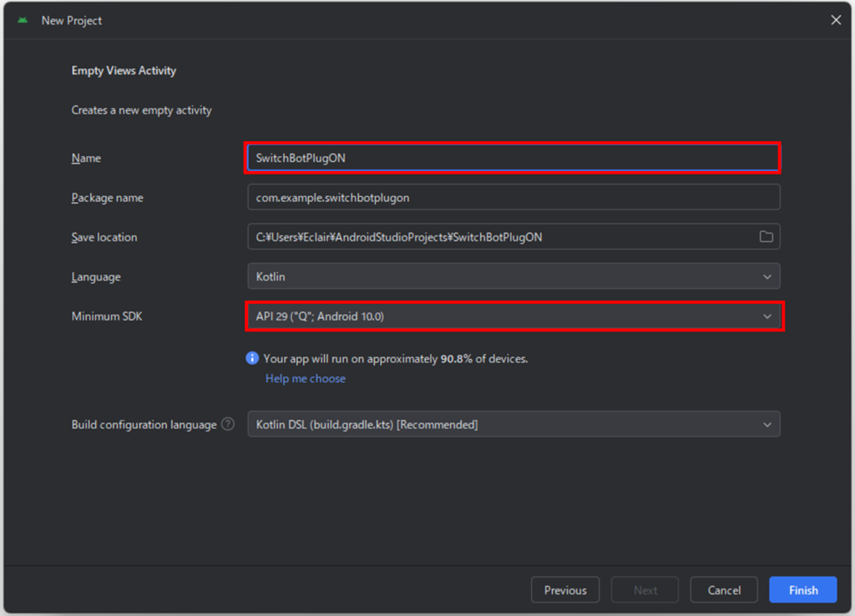
Task: Click Finish to create the project
Action: coord(802,590)
